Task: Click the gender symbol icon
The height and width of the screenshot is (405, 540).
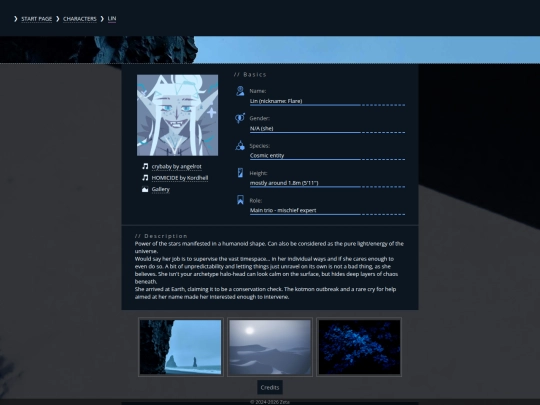Action: [240, 118]
